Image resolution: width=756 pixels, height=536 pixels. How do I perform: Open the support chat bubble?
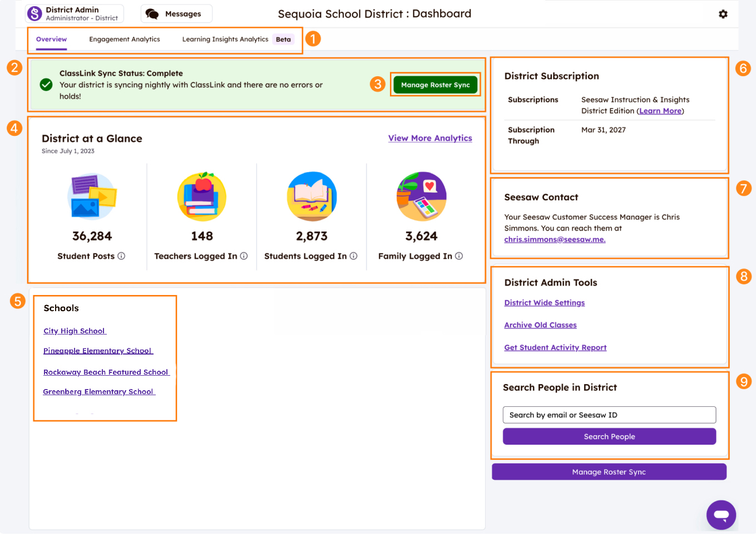coord(721,515)
